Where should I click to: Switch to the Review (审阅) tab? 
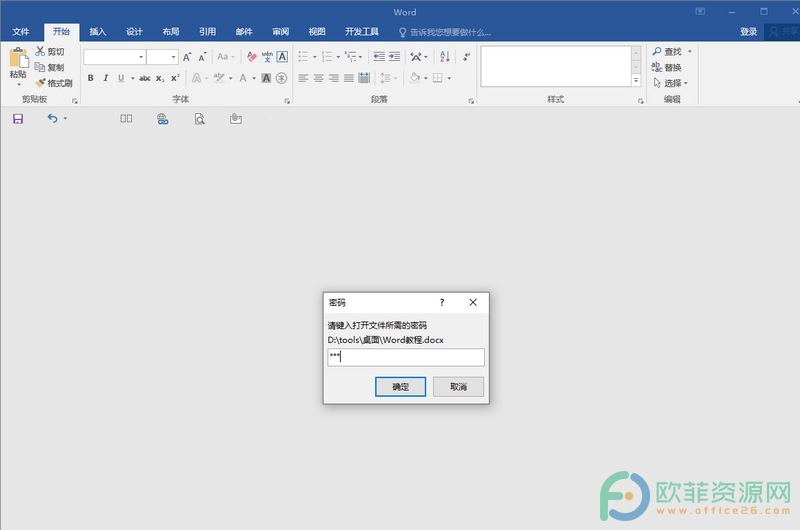[281, 32]
